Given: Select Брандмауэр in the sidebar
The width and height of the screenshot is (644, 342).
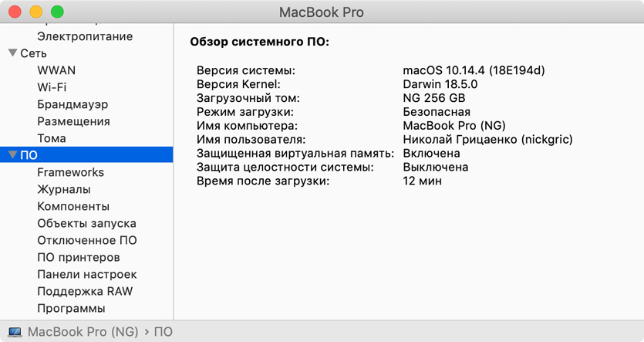Looking at the screenshot, I should (72, 104).
